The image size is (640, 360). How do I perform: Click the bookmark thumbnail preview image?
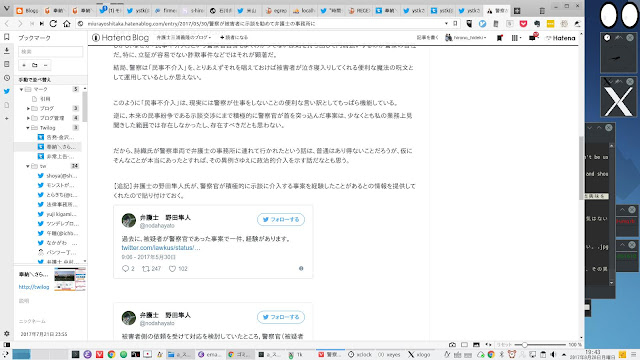(70, 279)
